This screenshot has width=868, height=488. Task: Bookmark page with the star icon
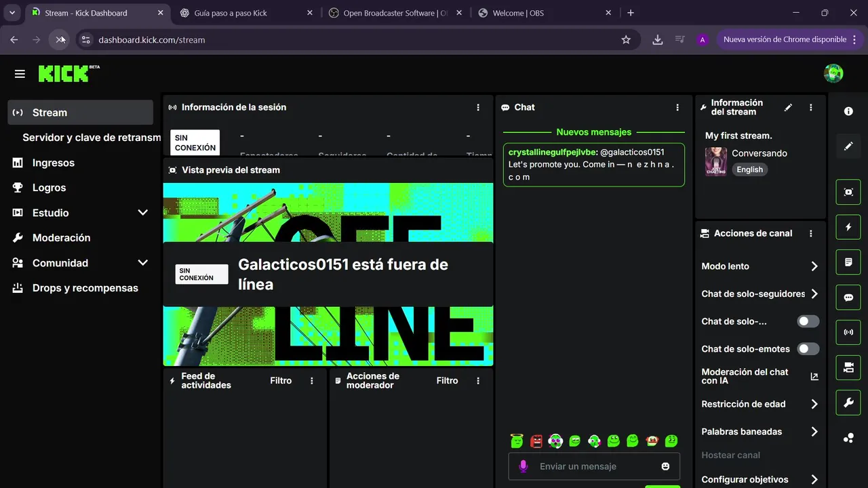tap(626, 40)
